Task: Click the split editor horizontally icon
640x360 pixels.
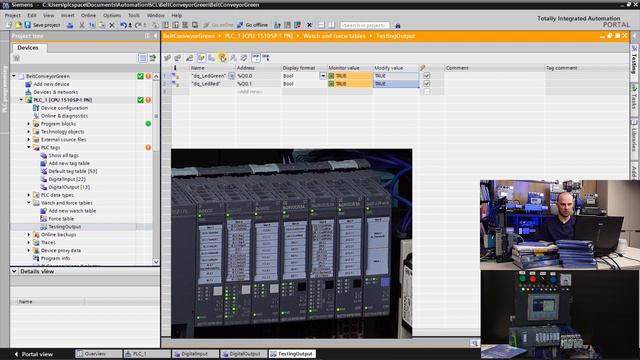Action: coord(321,25)
